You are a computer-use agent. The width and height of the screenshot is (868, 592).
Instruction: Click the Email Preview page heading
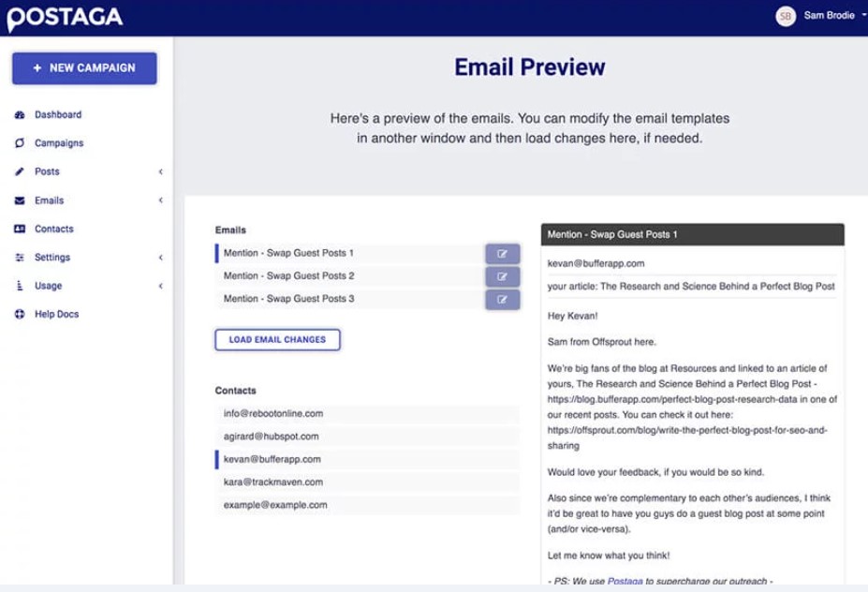click(x=530, y=67)
